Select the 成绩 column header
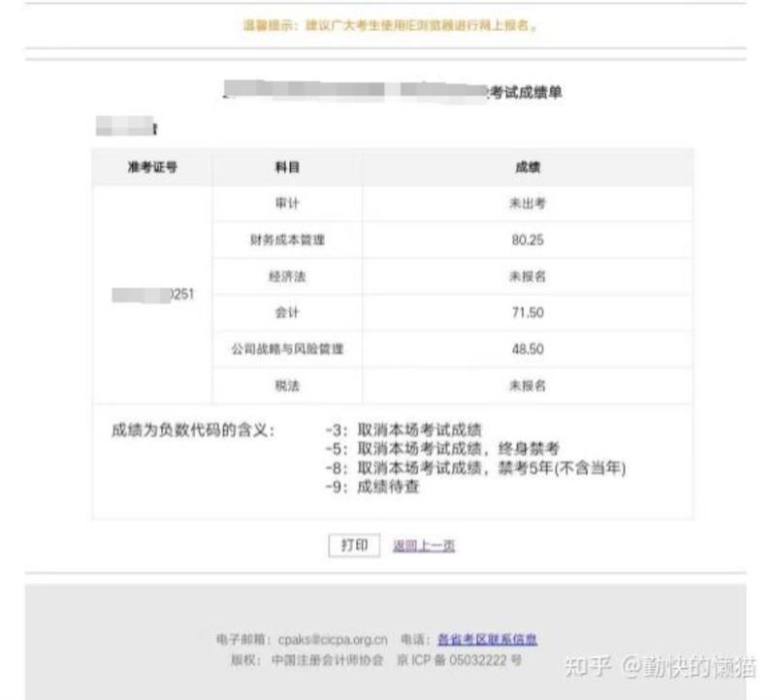This screenshot has height=700, width=776. pos(528,167)
